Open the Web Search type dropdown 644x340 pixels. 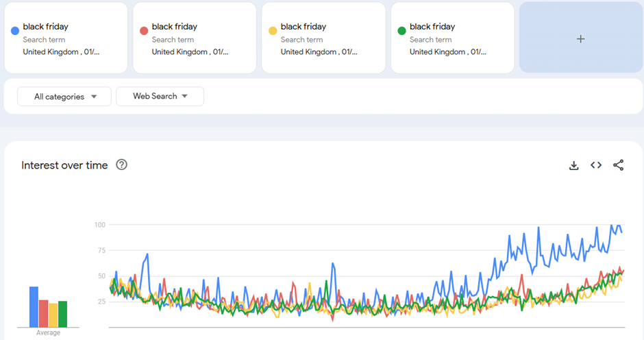coord(160,97)
